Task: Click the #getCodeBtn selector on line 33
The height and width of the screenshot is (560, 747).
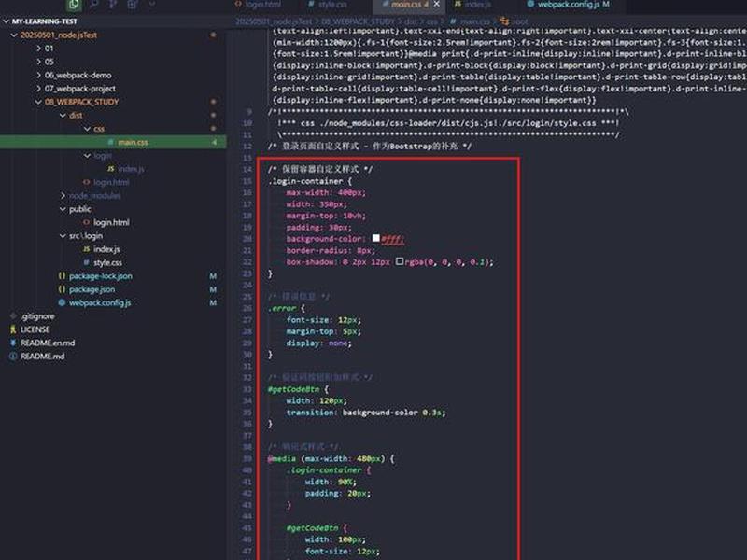Action: tap(293, 389)
